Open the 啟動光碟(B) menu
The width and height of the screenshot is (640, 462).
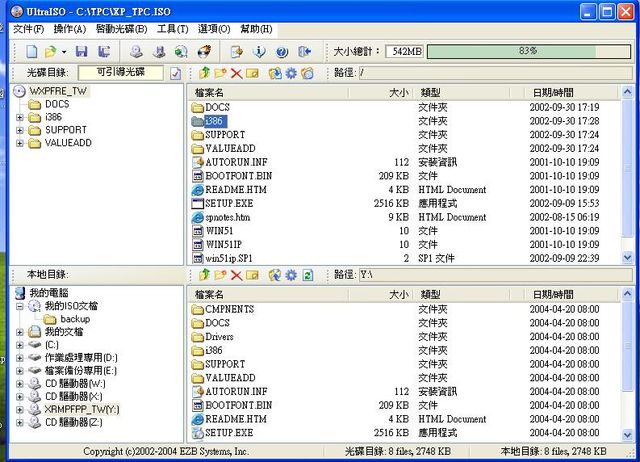click(122, 29)
